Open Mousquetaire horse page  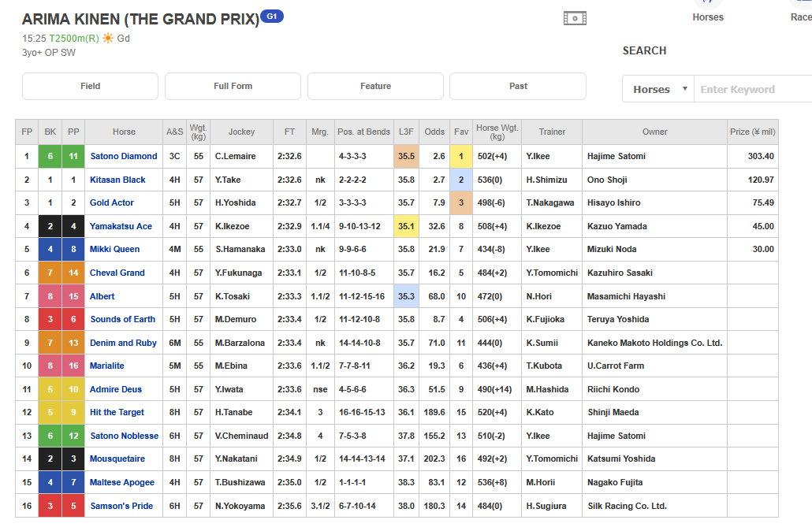coord(117,459)
